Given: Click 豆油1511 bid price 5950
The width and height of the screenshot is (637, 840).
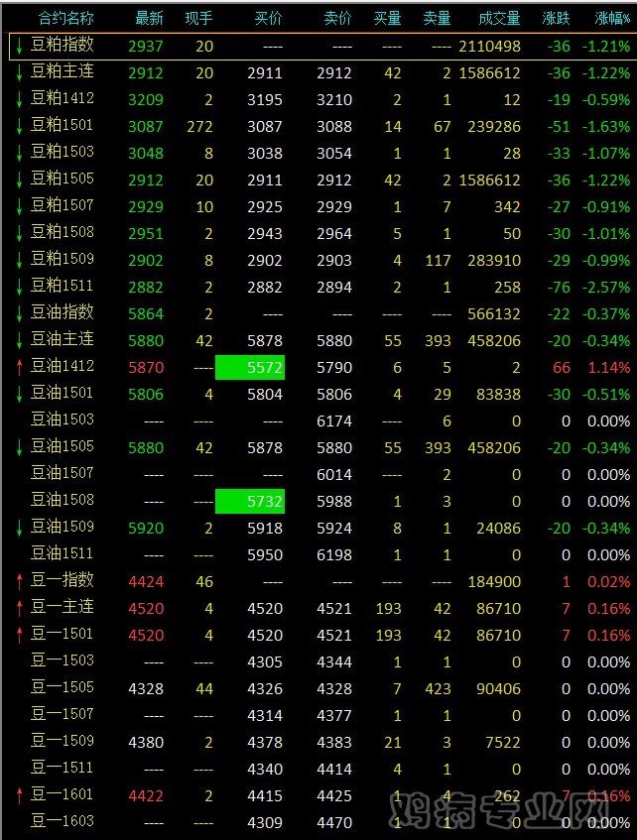Looking at the screenshot, I should pyautogui.click(x=265, y=555).
